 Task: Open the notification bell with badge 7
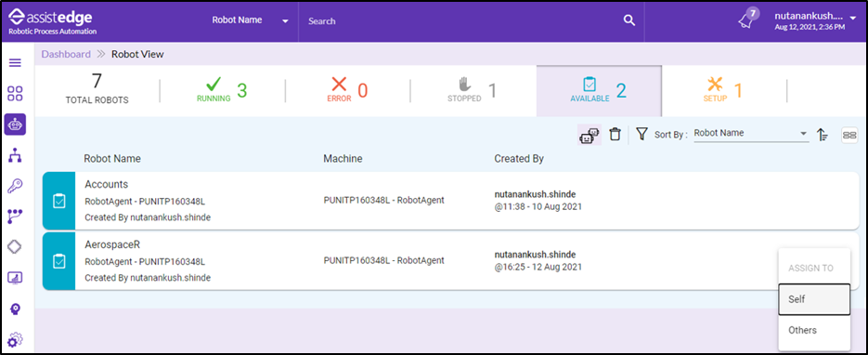(x=747, y=20)
